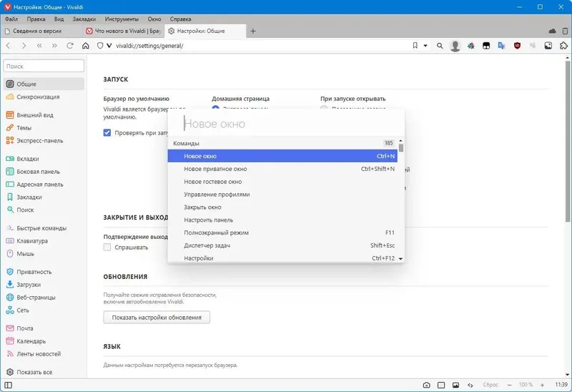Click the tab tiling icon in status bar

pyautogui.click(x=441, y=385)
